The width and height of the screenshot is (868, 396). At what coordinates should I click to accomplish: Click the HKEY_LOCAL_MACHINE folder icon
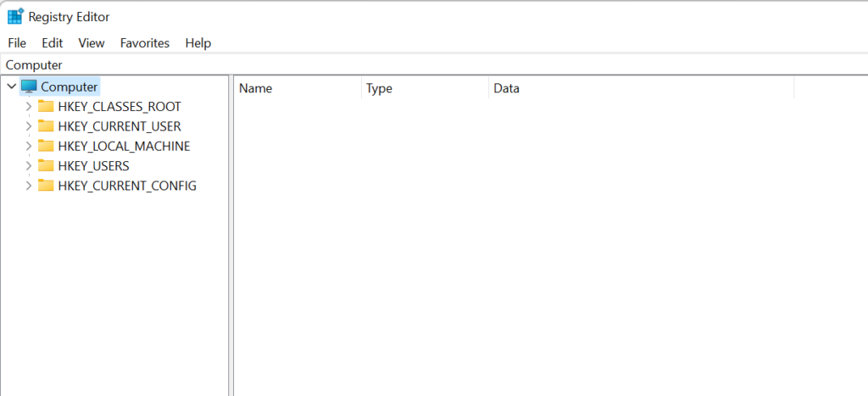coord(46,146)
